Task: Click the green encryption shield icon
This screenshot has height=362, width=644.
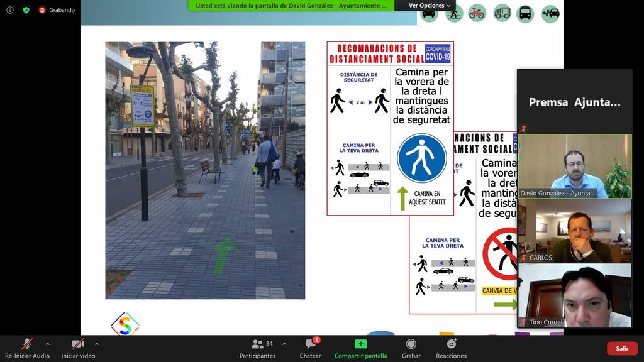Action: pos(26,10)
